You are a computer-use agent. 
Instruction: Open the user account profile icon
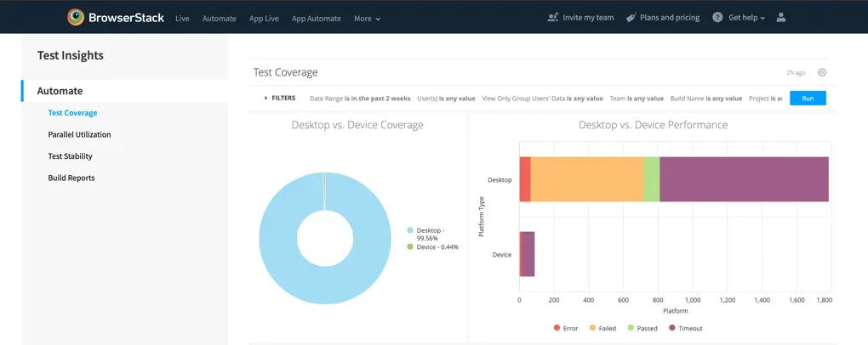[x=781, y=18]
